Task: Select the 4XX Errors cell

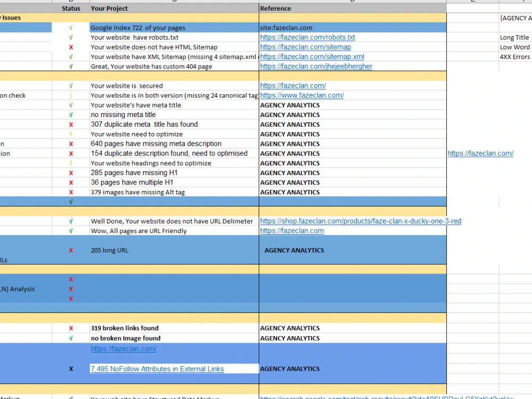Action: pos(515,57)
